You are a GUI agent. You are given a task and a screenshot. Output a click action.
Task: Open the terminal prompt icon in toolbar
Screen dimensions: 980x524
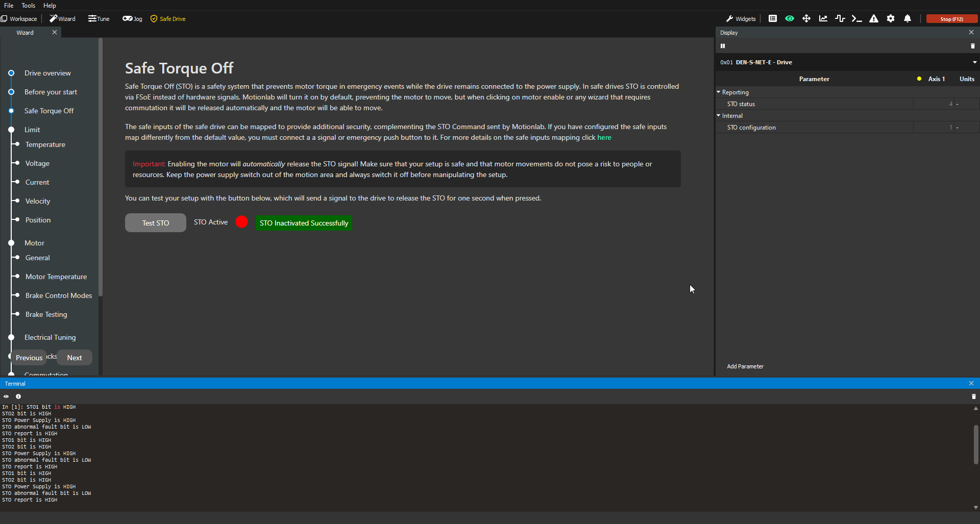[856, 19]
